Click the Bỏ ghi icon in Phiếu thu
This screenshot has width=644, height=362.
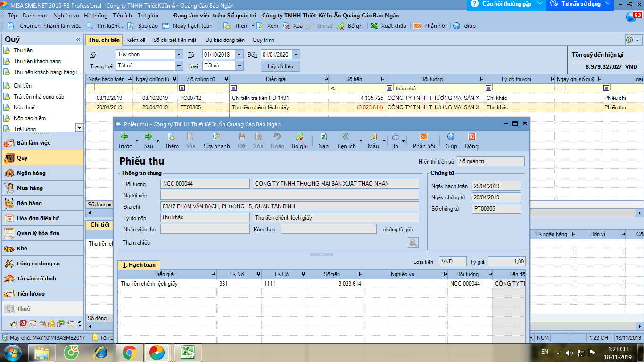point(299,137)
